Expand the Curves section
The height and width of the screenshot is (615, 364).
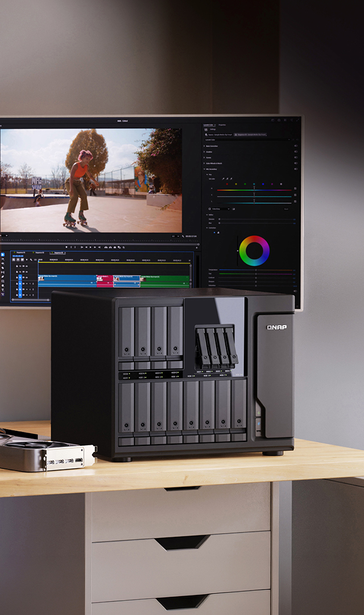204,158
